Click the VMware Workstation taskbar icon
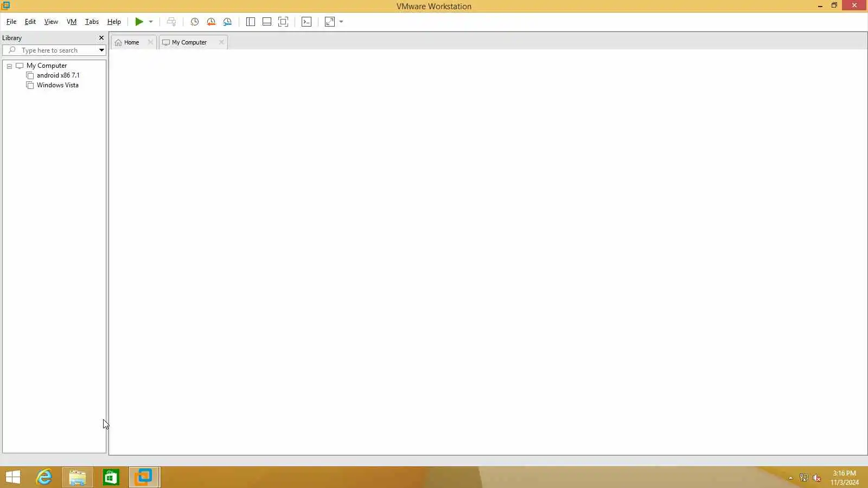Screen dimensions: 868x488 pyautogui.click(x=144, y=477)
